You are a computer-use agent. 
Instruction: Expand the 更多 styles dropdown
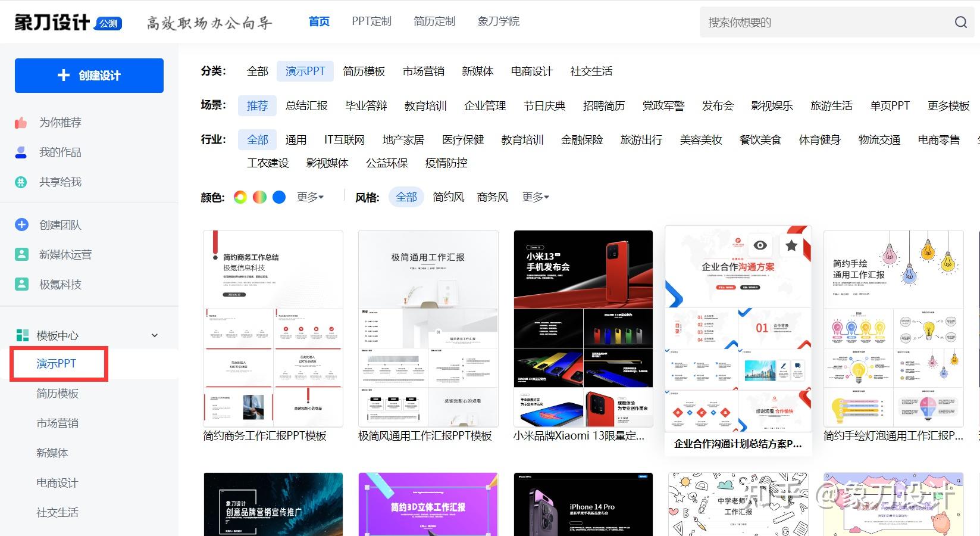(536, 197)
